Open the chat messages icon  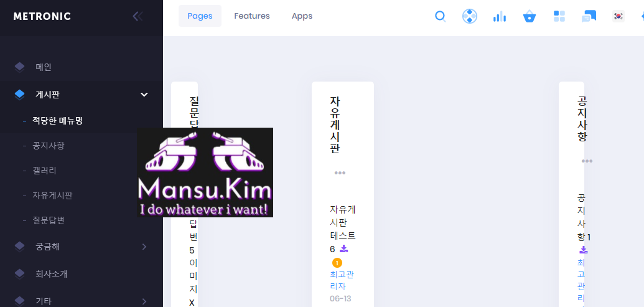(x=589, y=16)
